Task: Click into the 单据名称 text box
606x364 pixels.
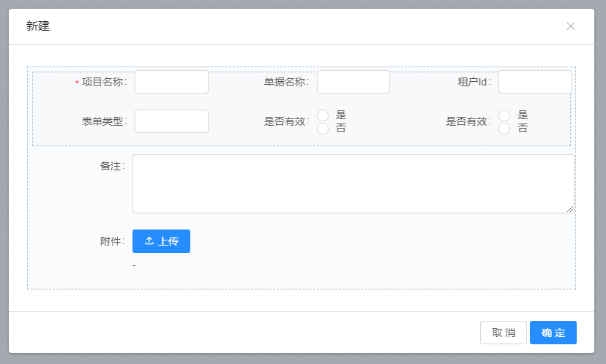Action: (353, 82)
